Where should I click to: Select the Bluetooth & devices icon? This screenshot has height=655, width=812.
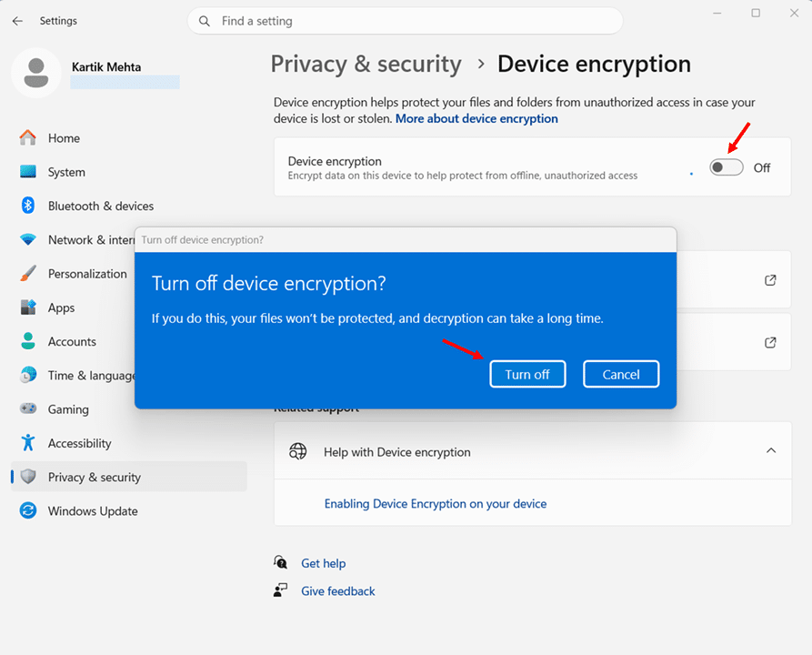click(28, 206)
